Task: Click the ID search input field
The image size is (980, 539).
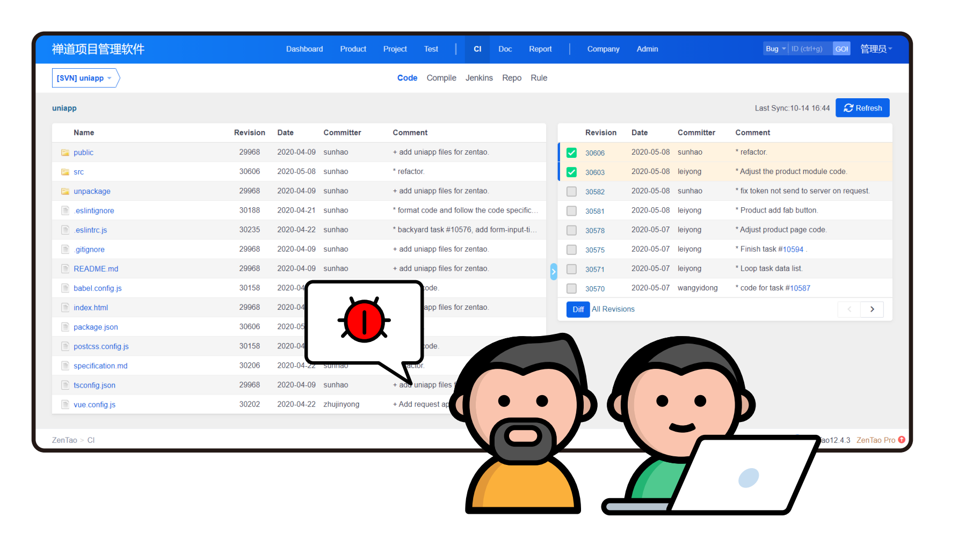Action: 810,49
